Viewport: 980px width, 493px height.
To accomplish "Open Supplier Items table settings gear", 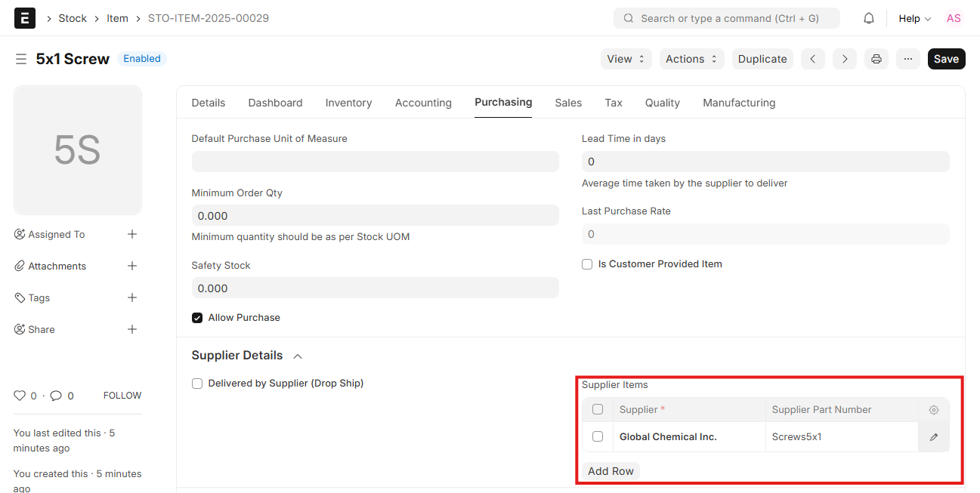I will pos(933,409).
